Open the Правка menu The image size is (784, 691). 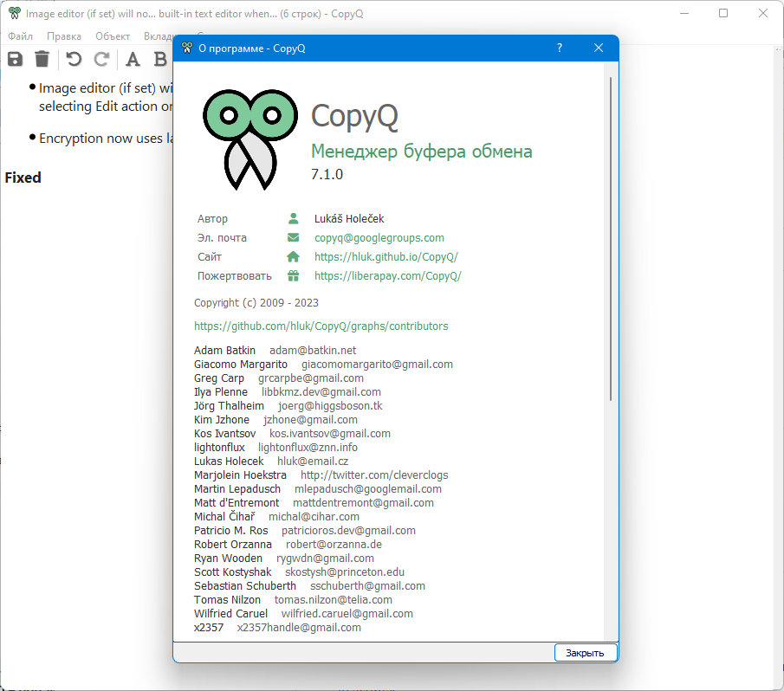pos(64,36)
